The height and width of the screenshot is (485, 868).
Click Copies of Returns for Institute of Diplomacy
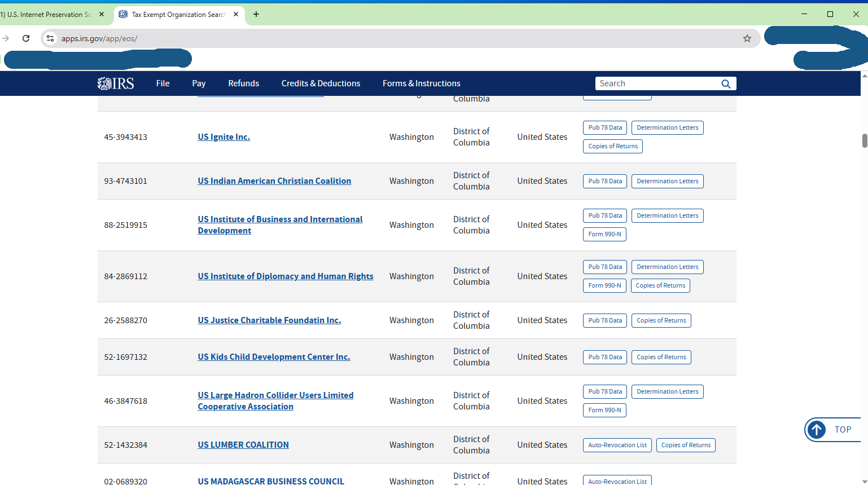pos(660,286)
